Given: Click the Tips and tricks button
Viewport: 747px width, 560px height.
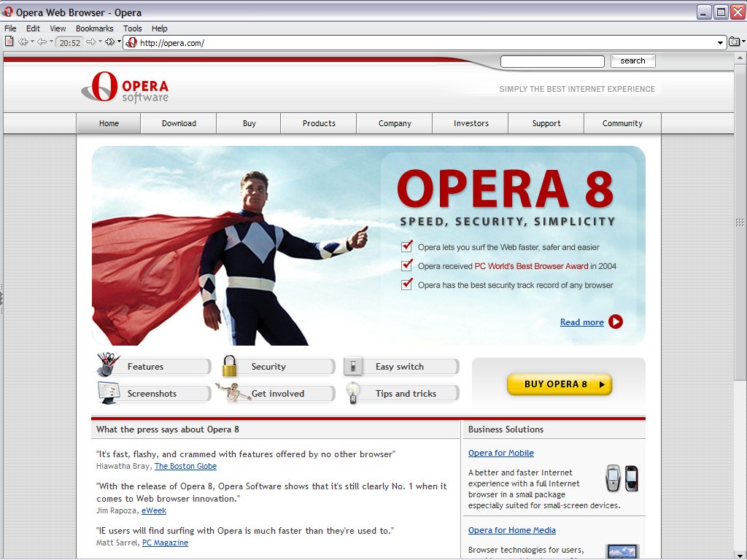Looking at the screenshot, I should point(402,393).
